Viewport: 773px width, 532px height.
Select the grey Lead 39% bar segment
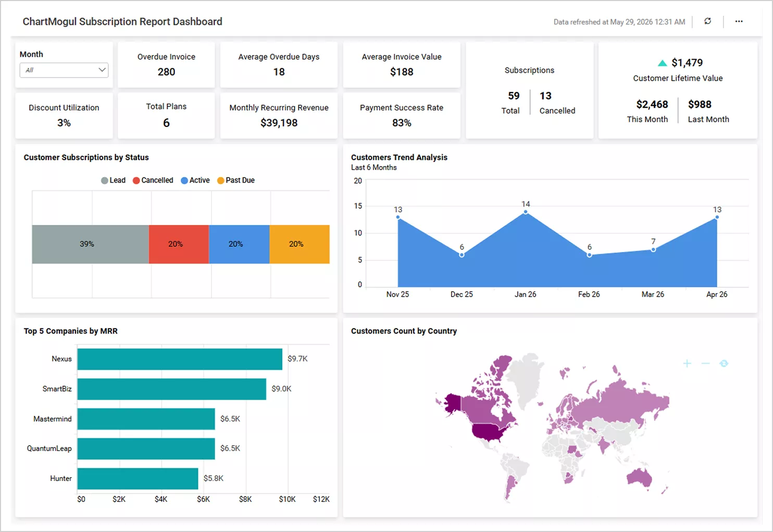coord(90,244)
